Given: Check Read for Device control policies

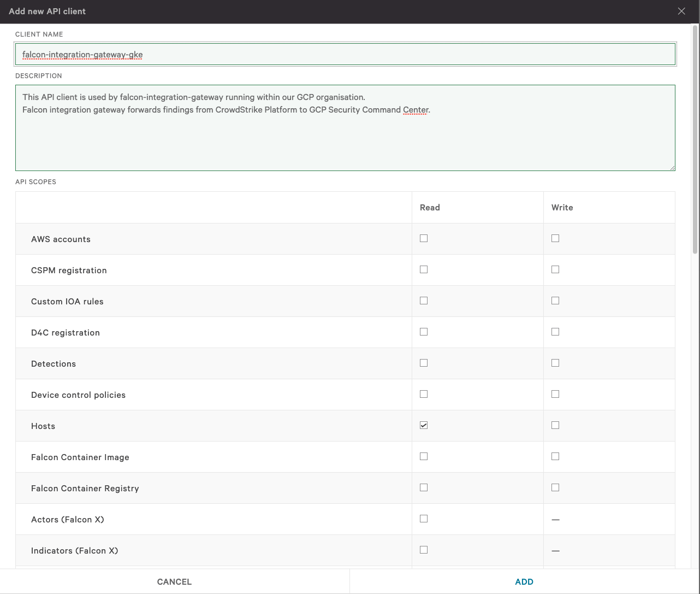Looking at the screenshot, I should pos(424,394).
